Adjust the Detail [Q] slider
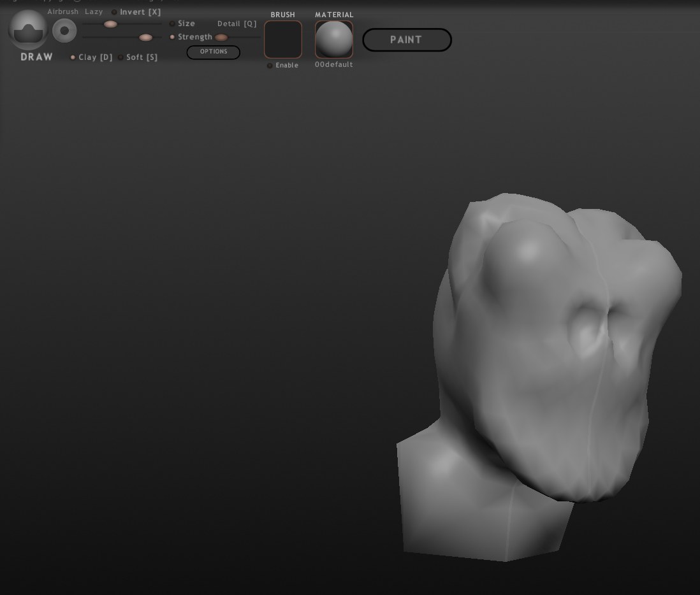This screenshot has width=700, height=595. click(238, 38)
